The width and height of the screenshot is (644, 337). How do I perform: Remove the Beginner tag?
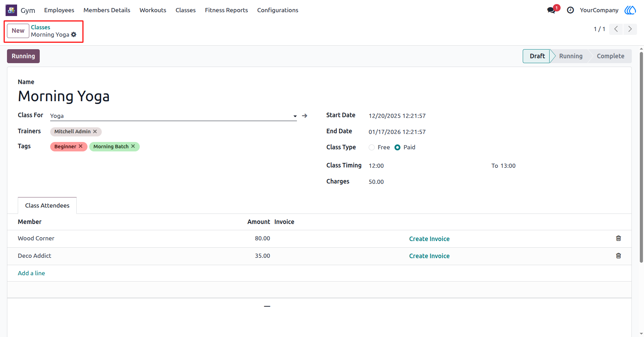tap(80, 147)
